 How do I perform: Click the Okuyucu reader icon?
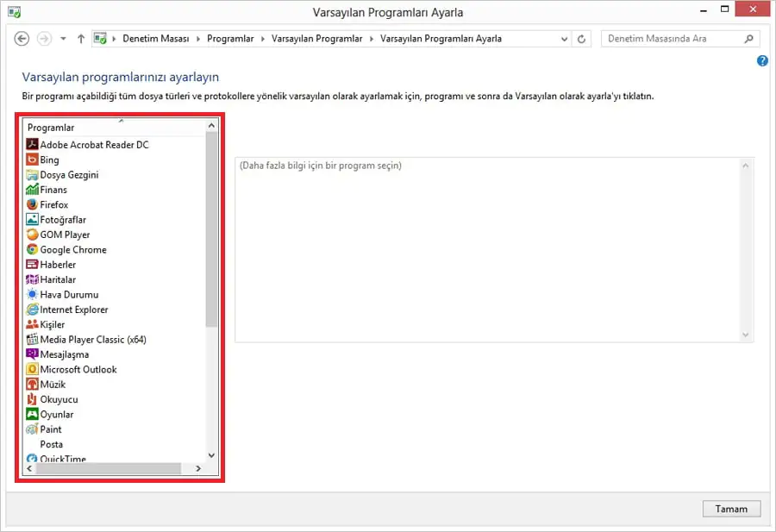[32, 399]
